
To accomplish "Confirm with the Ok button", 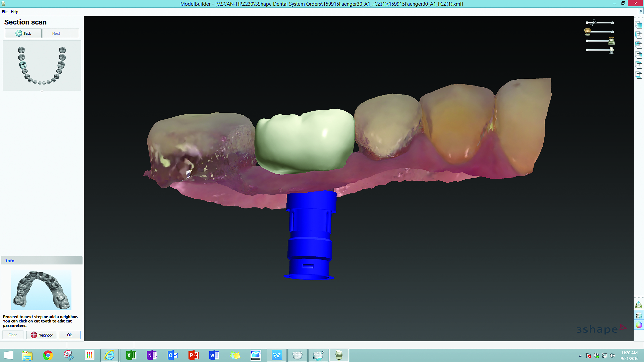I will click(70, 335).
